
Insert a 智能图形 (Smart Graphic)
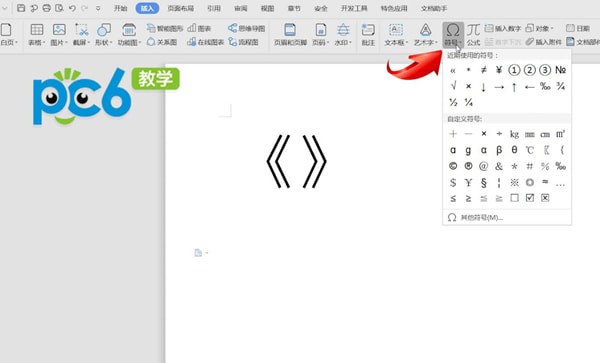(x=165, y=28)
